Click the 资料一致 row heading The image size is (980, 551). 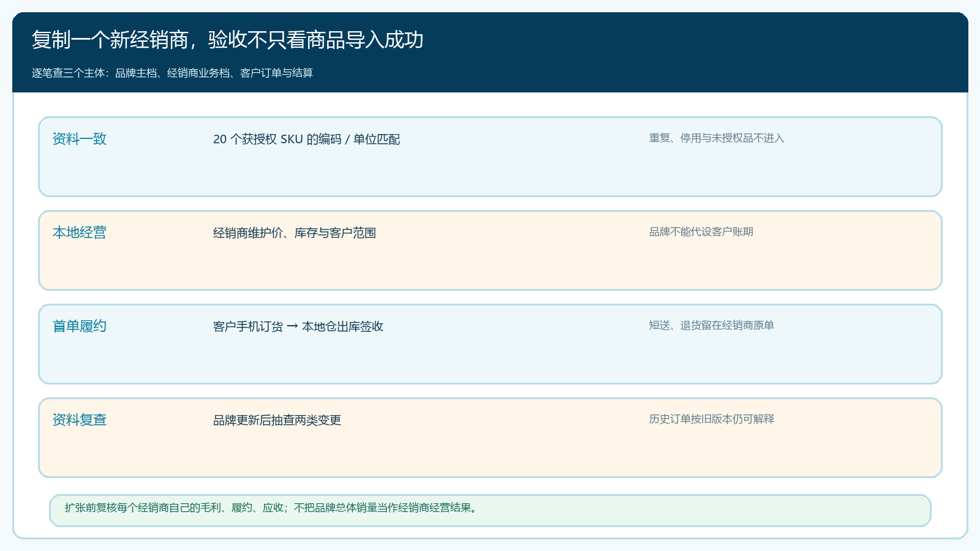(x=79, y=139)
